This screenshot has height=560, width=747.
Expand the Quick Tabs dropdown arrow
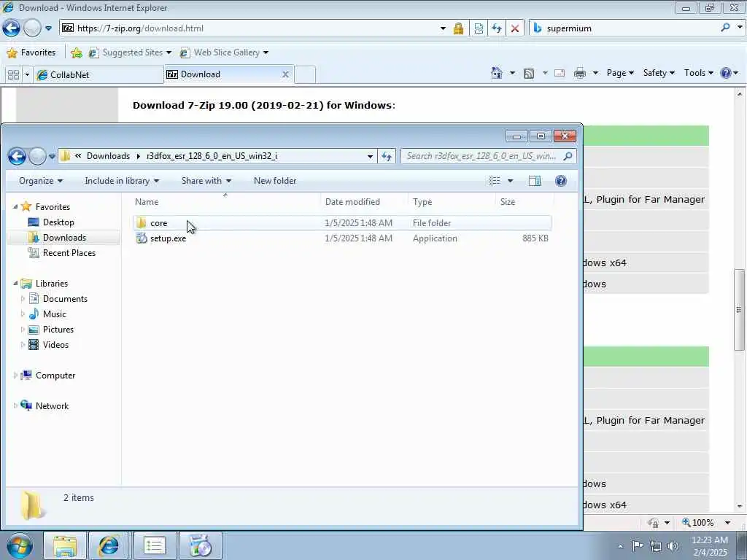(27, 75)
